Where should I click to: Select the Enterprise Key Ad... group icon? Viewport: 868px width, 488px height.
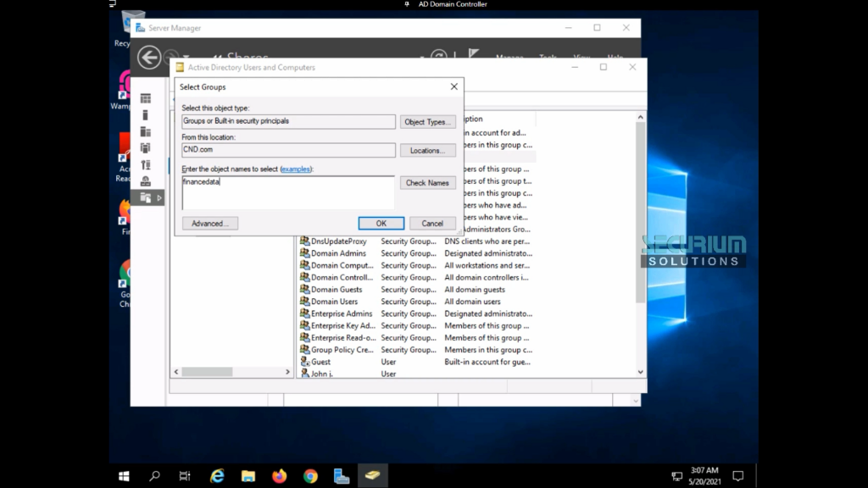click(304, 325)
